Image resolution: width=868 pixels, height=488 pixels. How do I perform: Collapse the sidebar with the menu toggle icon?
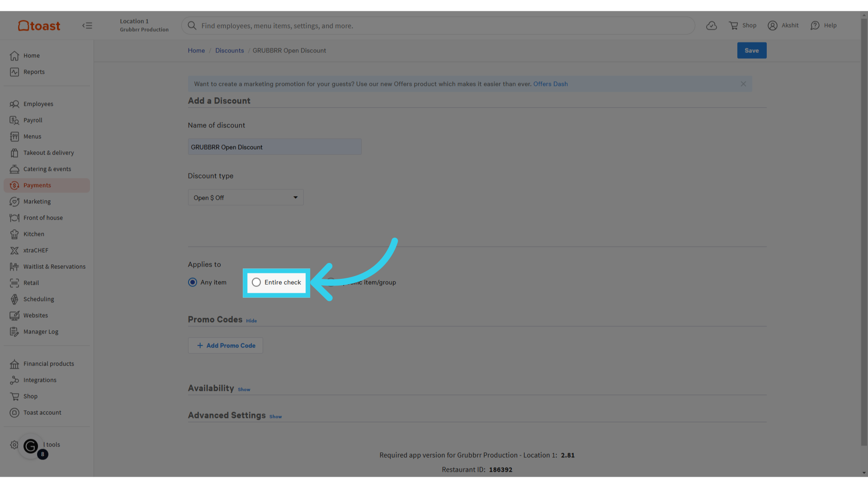click(x=87, y=26)
